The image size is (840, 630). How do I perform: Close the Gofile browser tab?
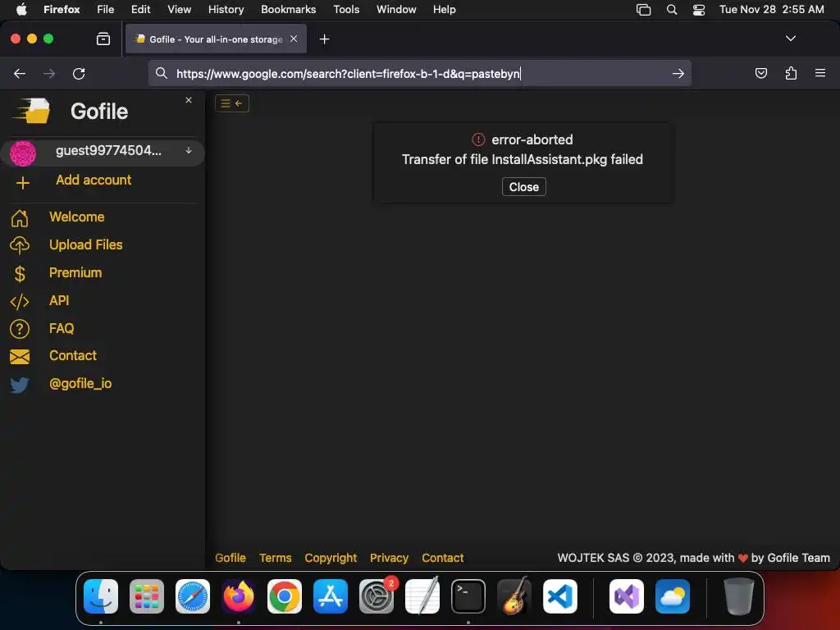tap(294, 39)
